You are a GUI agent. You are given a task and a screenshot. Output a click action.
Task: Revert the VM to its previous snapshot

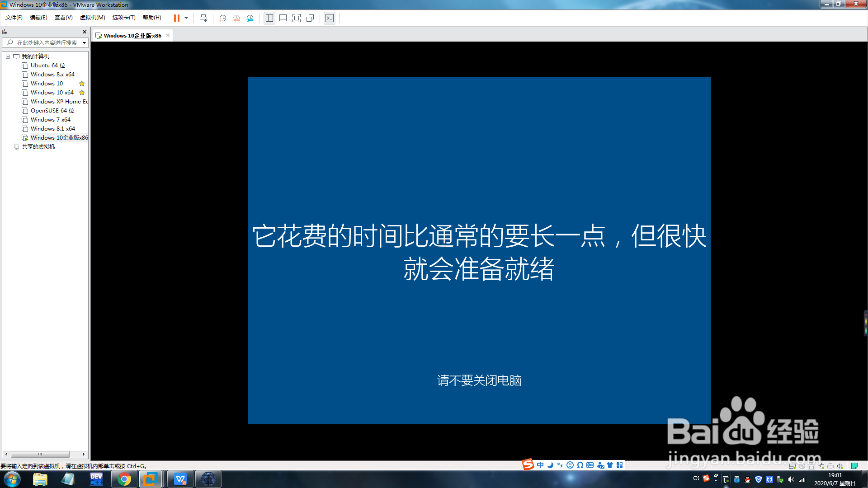point(236,18)
